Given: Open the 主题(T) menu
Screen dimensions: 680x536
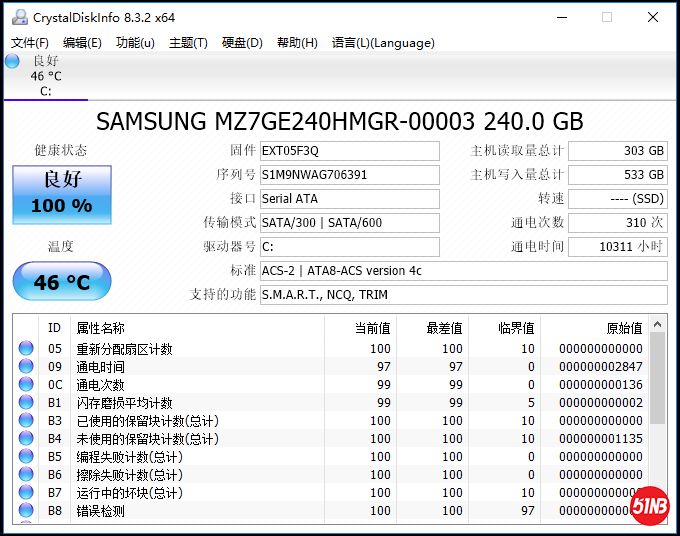Looking at the screenshot, I should point(188,43).
